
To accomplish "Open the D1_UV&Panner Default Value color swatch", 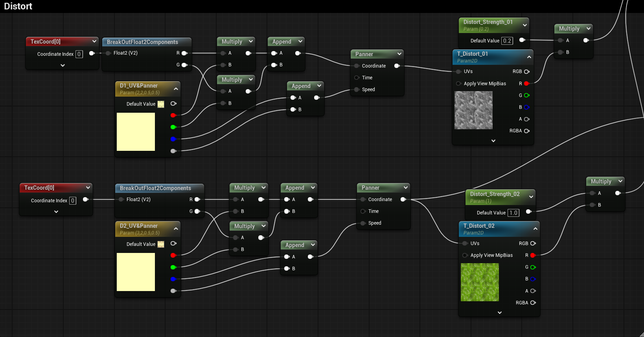I will [161, 104].
